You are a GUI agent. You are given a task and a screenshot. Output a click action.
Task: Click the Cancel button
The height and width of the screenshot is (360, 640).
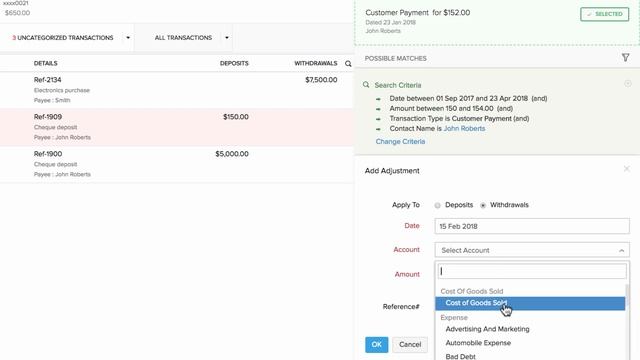coord(410,344)
